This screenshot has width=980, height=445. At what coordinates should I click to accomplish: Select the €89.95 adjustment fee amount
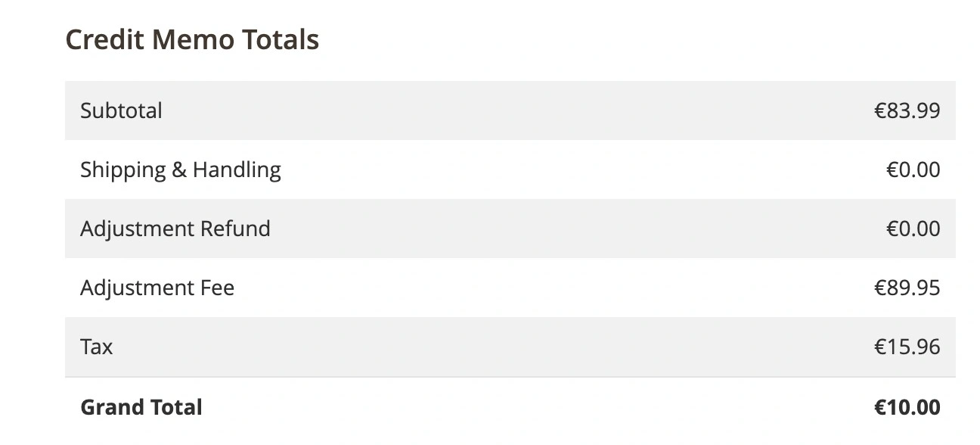907,288
